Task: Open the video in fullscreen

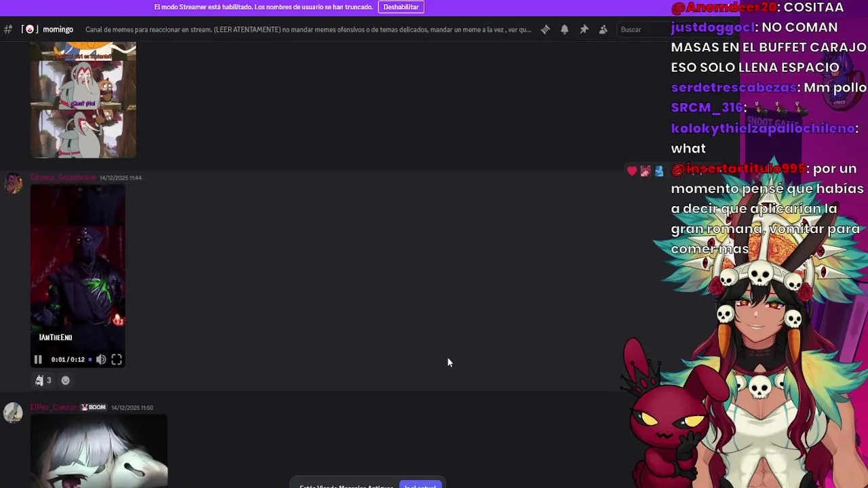Action: [117, 360]
